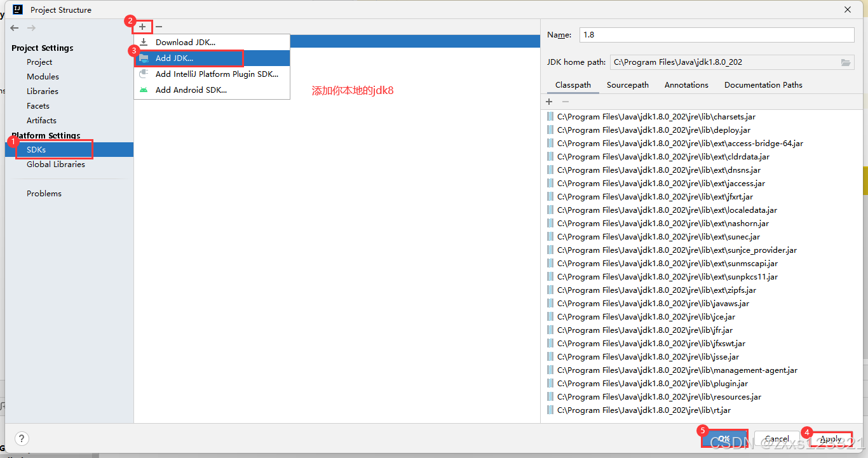
Task: Switch to the Sourcepath tab
Action: pos(627,84)
